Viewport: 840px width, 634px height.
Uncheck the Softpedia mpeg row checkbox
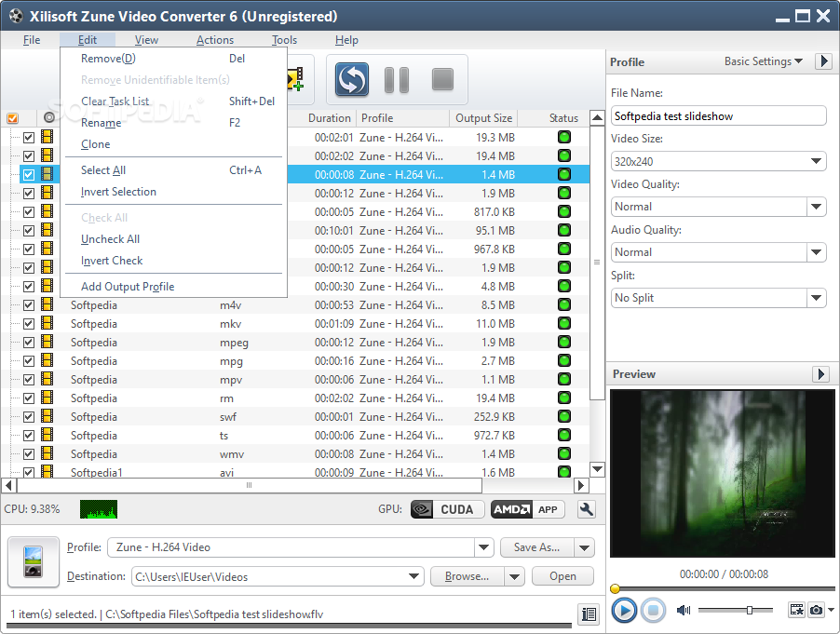[29, 343]
